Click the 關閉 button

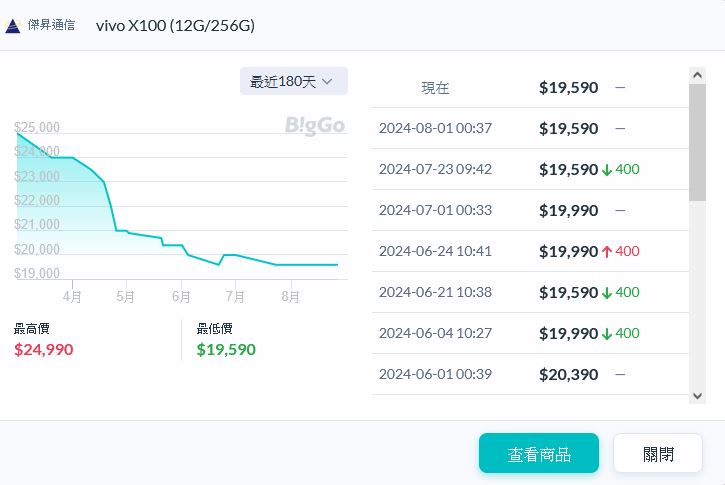point(658,454)
